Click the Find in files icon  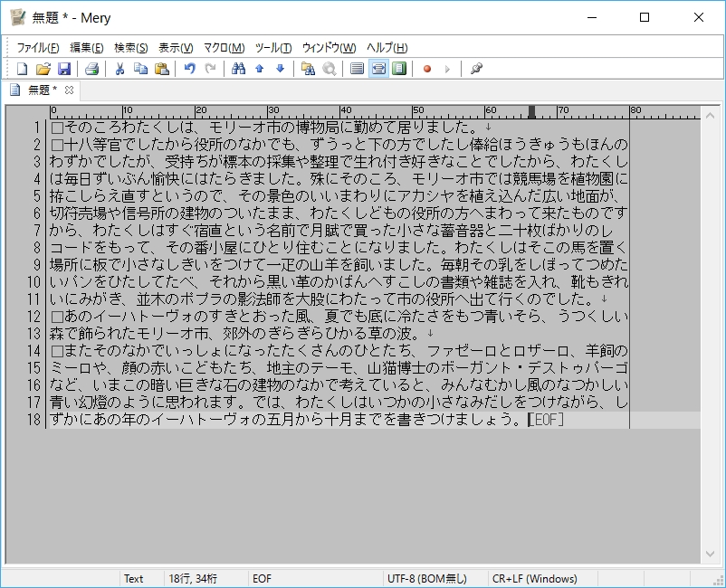(308, 69)
